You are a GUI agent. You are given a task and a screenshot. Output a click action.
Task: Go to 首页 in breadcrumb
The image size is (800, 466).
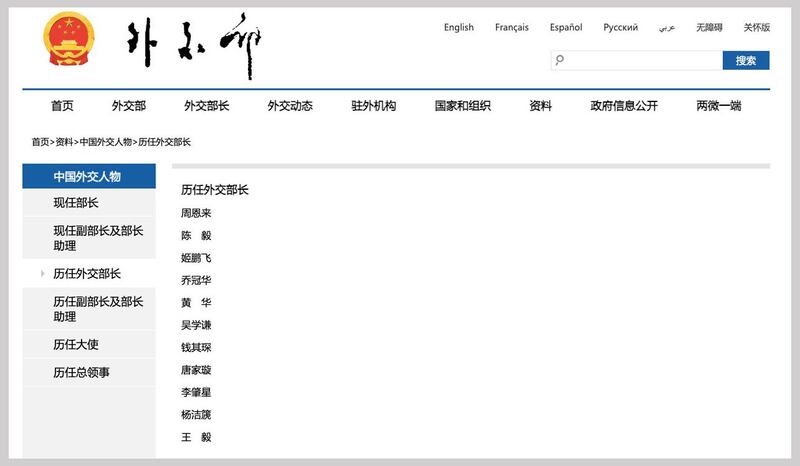pos(40,142)
